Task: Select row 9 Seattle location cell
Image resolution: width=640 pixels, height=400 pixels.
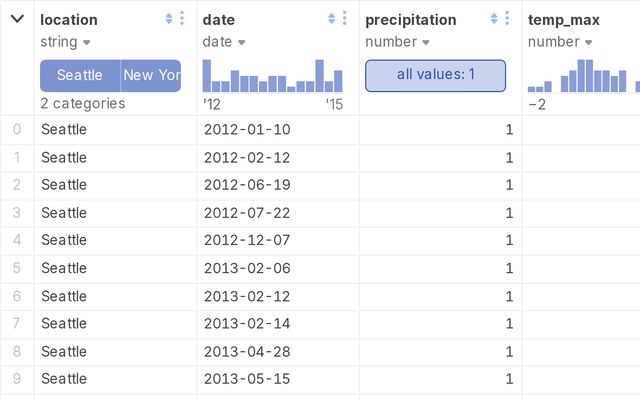Action: tap(64, 379)
